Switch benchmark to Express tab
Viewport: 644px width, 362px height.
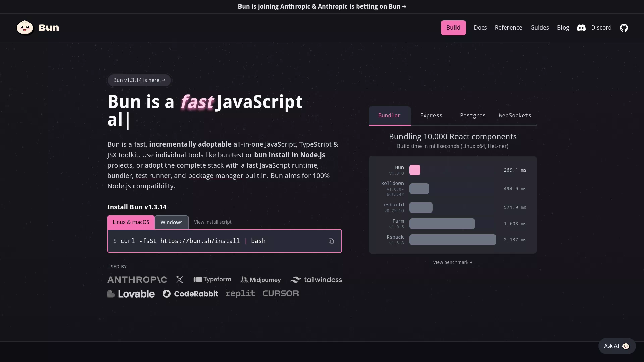431,116
